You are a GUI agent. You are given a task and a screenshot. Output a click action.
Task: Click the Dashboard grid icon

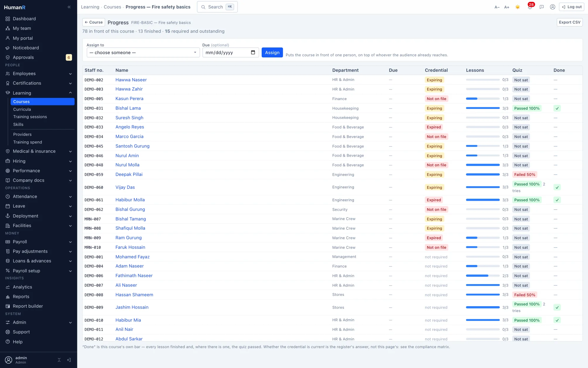coord(8,19)
